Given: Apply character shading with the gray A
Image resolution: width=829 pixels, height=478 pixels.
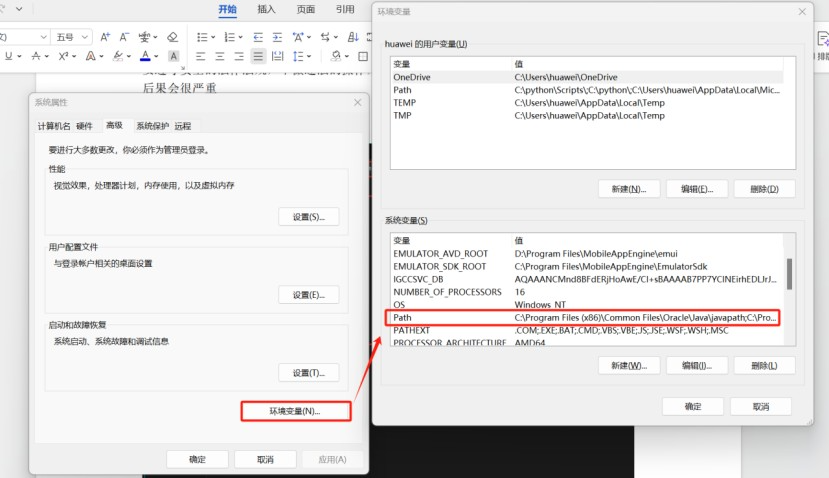Looking at the screenshot, I should coord(173,56).
